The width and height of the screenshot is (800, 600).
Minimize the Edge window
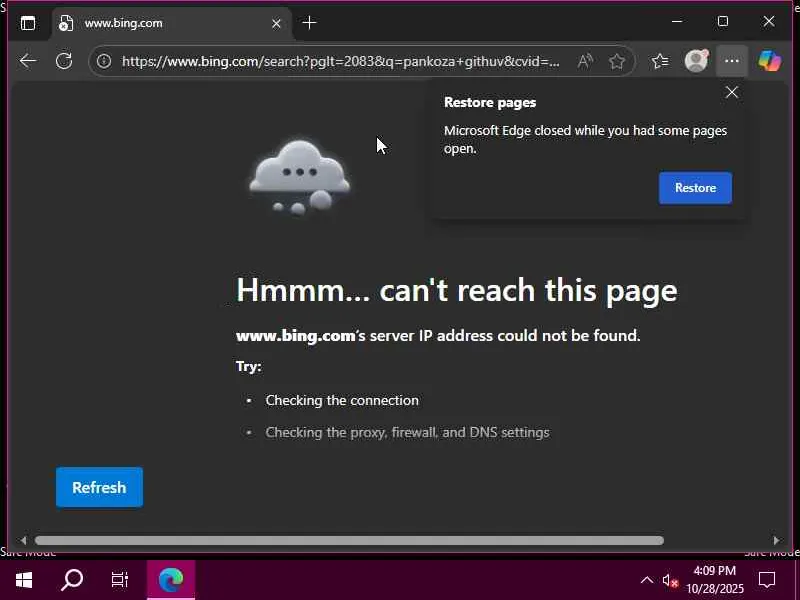pyautogui.click(x=677, y=21)
